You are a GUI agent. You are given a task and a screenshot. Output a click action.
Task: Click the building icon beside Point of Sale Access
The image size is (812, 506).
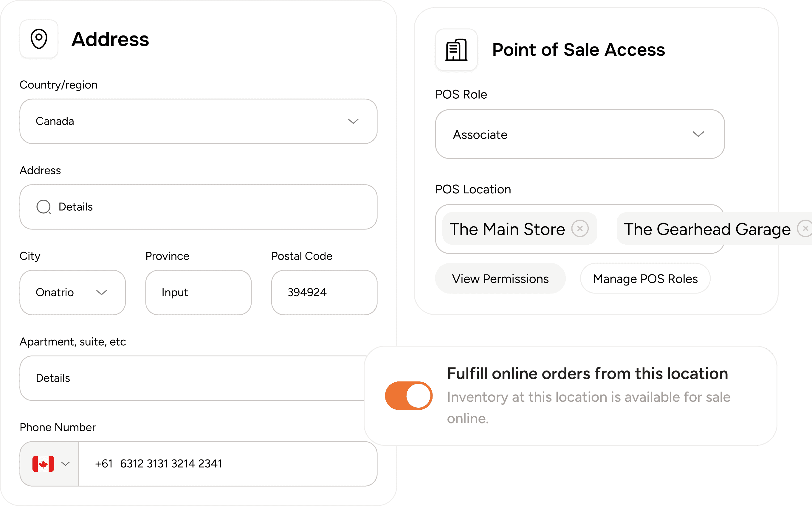(x=456, y=49)
